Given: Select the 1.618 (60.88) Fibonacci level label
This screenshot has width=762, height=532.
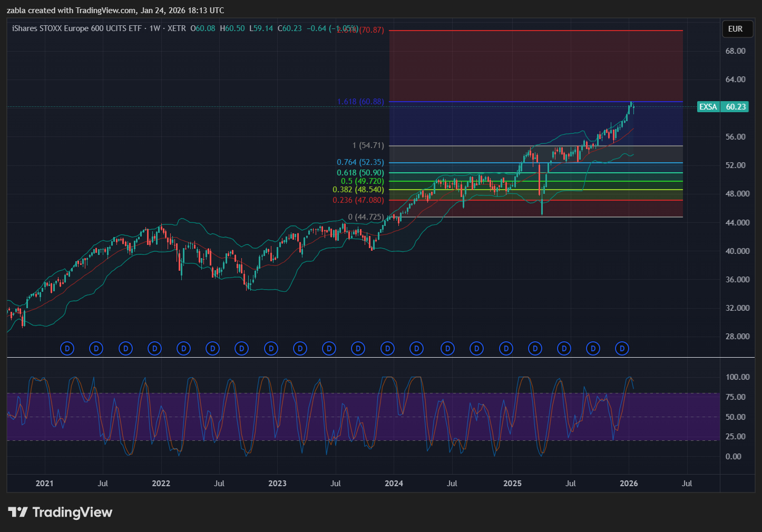Looking at the screenshot, I should click(360, 102).
